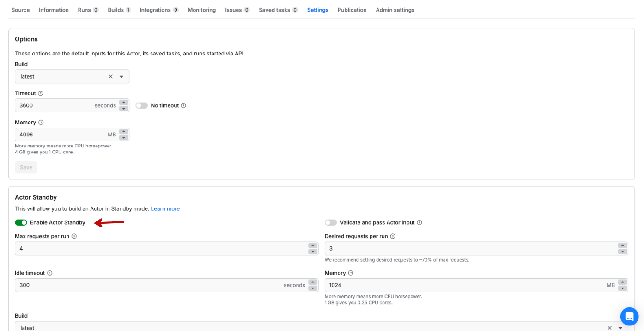The image size is (644, 331).
Task: Open the Monitoring tab
Action: point(201,10)
